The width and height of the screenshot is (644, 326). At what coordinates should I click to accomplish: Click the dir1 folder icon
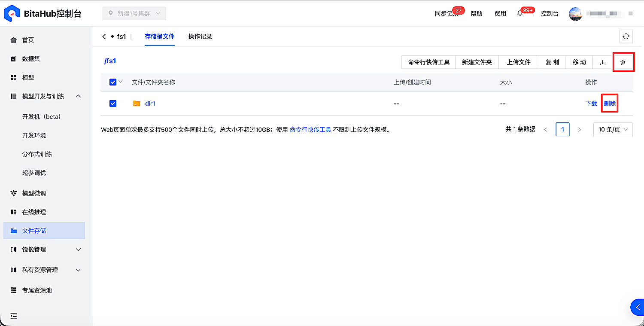pos(137,104)
